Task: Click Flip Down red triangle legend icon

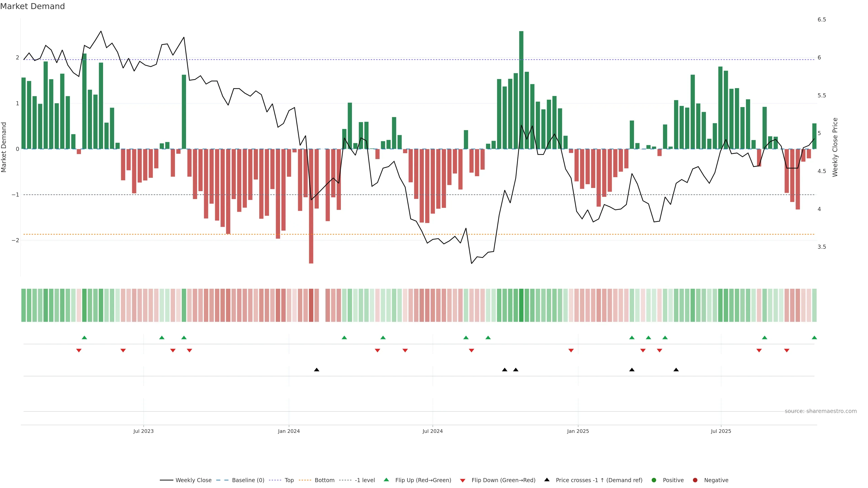Action: tap(463, 481)
